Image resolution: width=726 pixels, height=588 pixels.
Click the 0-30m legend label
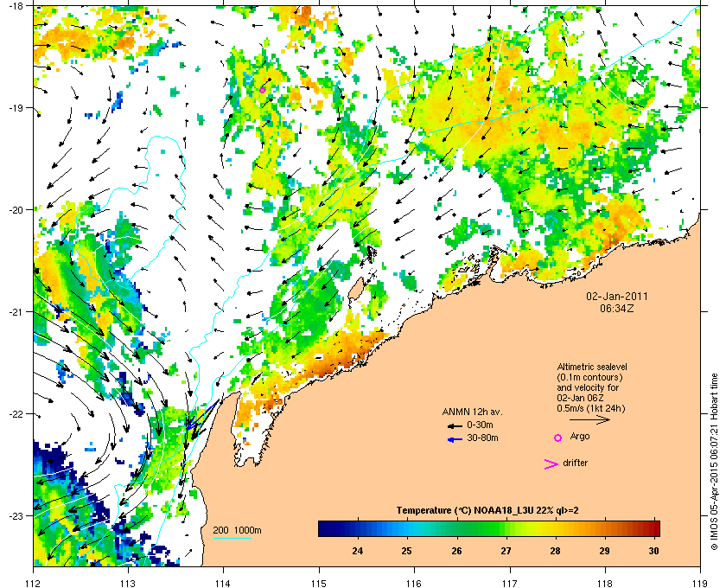pos(481,425)
